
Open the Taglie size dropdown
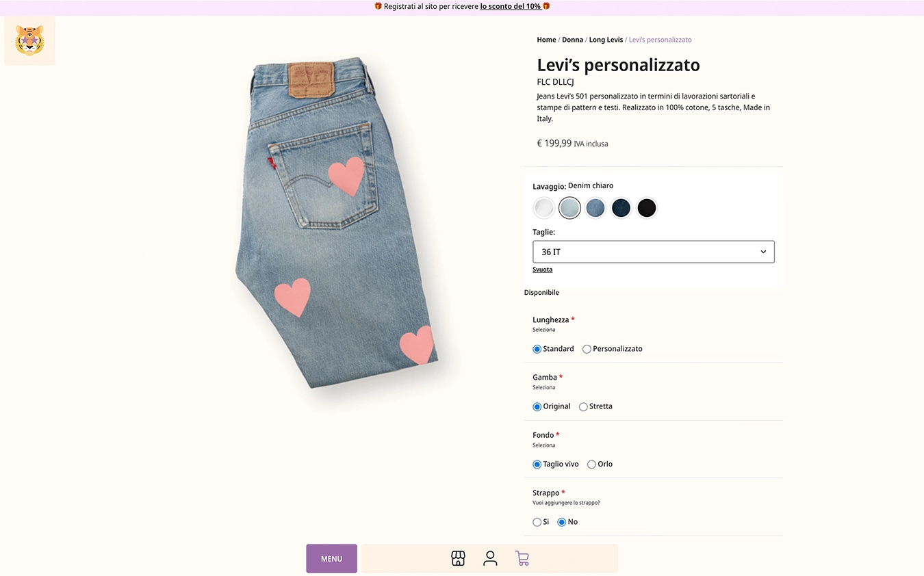[x=654, y=252]
